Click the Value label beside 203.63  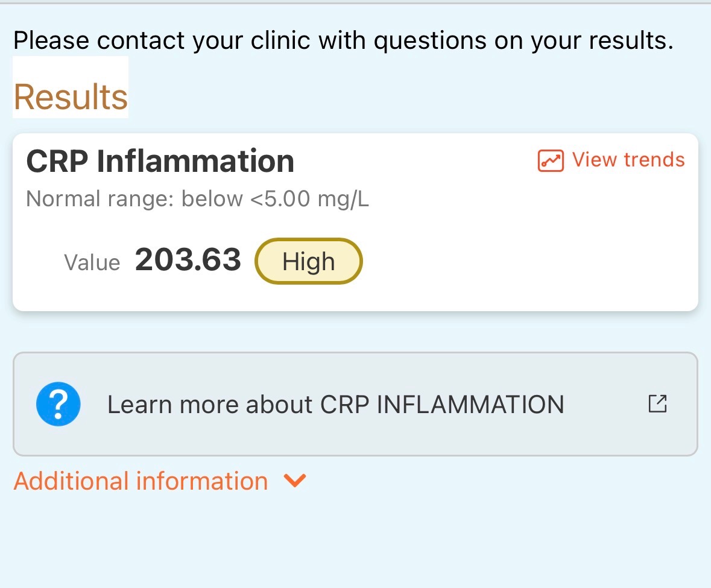[x=92, y=263]
